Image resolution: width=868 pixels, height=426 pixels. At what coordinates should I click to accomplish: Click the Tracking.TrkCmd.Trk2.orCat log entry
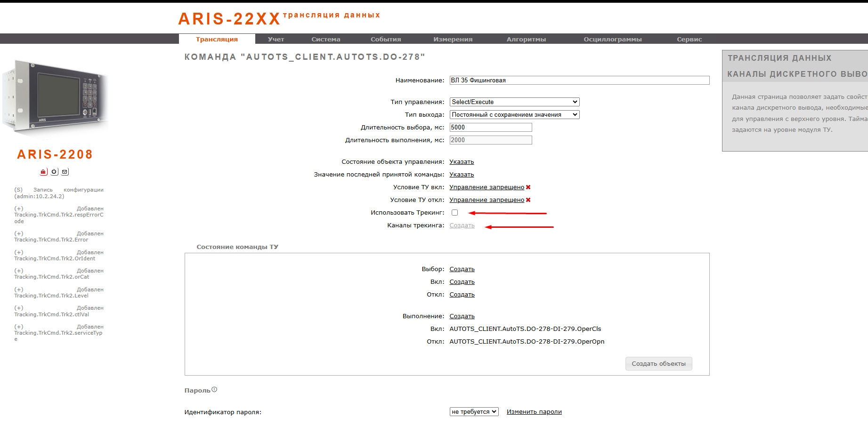point(59,274)
